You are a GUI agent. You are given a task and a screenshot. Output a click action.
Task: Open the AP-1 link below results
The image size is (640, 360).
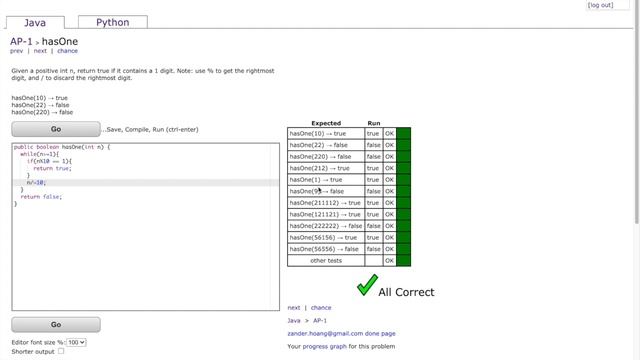320,321
